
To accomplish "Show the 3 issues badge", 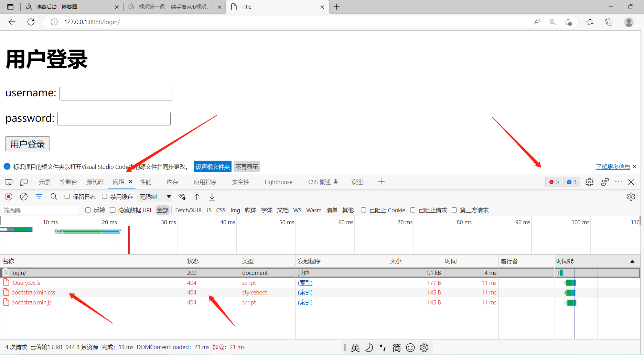I will 572,182.
